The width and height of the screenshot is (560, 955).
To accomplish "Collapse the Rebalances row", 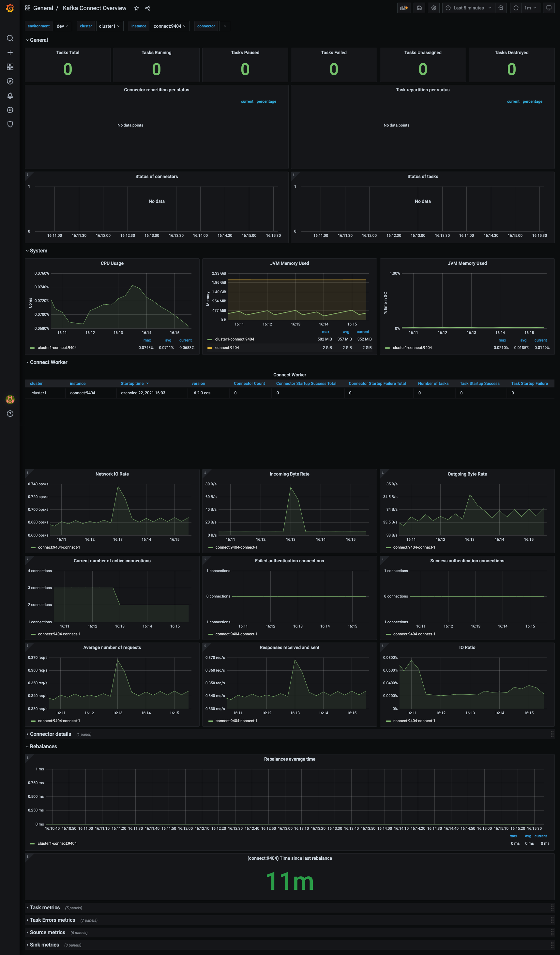I will coord(41,747).
